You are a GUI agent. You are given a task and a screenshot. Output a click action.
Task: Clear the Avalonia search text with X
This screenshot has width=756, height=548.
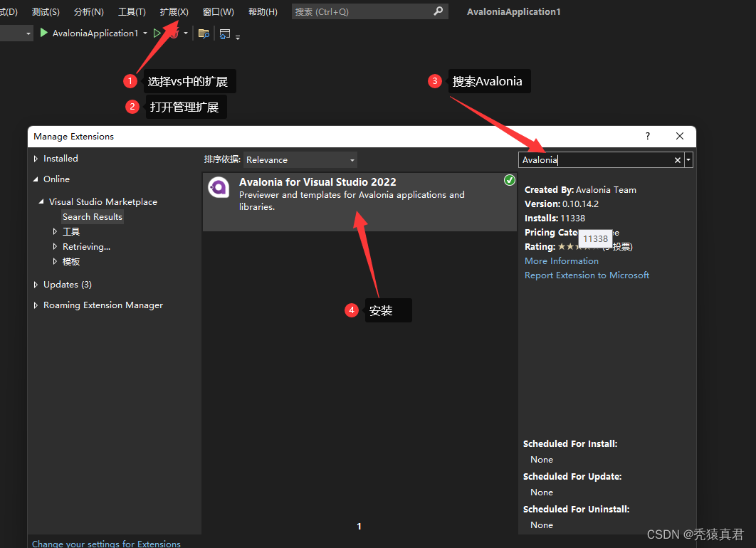[678, 160]
